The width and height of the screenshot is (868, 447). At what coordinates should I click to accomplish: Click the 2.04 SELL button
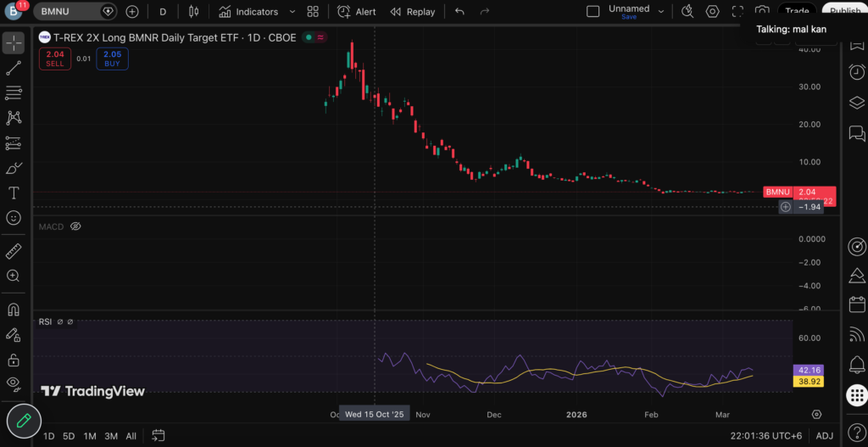[55, 58]
